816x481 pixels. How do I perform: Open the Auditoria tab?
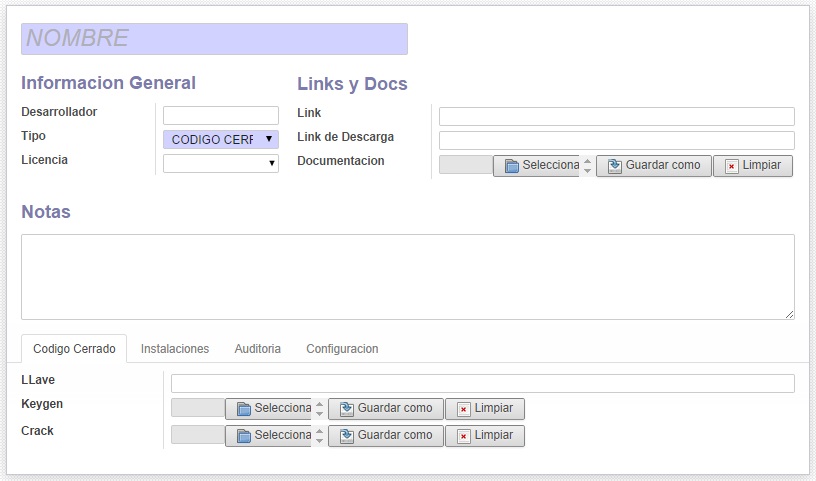click(x=257, y=349)
